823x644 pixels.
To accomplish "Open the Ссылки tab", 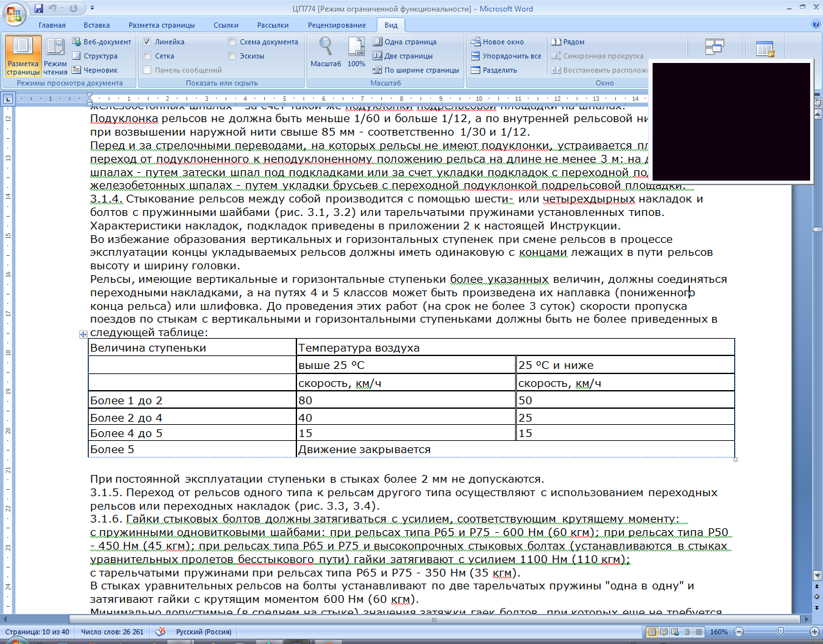I will pos(226,25).
